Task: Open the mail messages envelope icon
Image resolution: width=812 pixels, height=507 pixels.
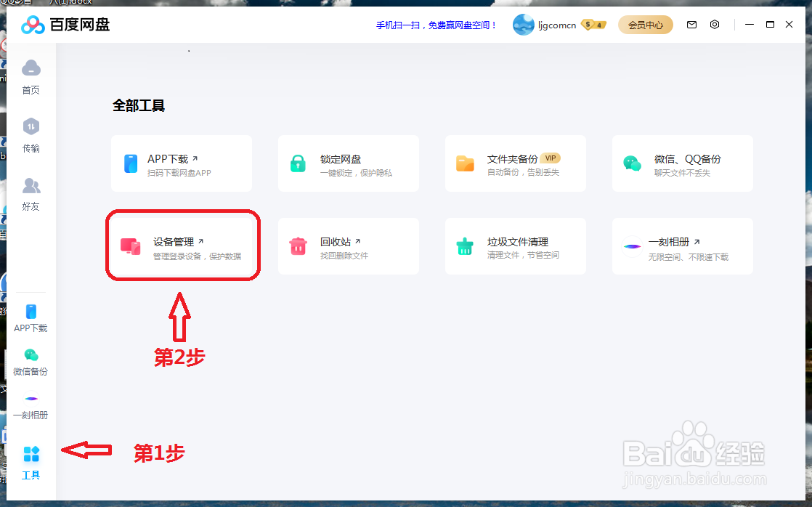Action: [691, 25]
